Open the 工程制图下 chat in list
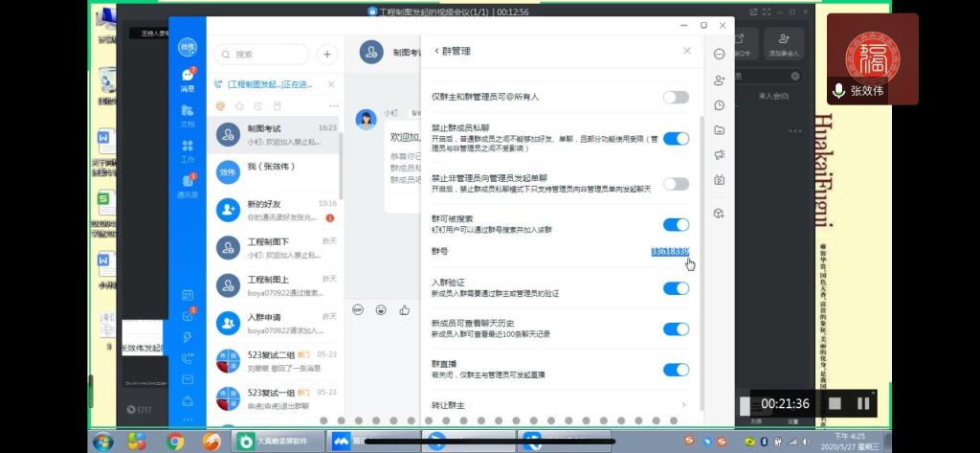 [276, 248]
